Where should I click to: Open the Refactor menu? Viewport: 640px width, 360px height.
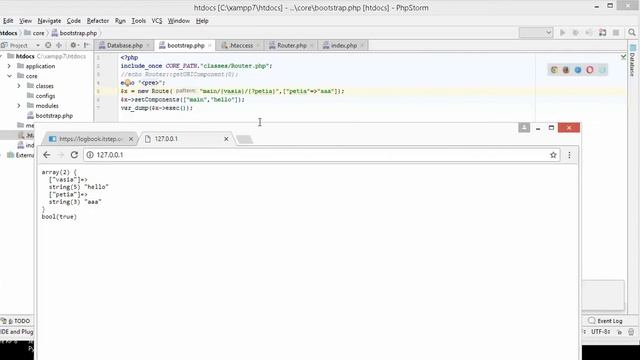pos(98,21)
